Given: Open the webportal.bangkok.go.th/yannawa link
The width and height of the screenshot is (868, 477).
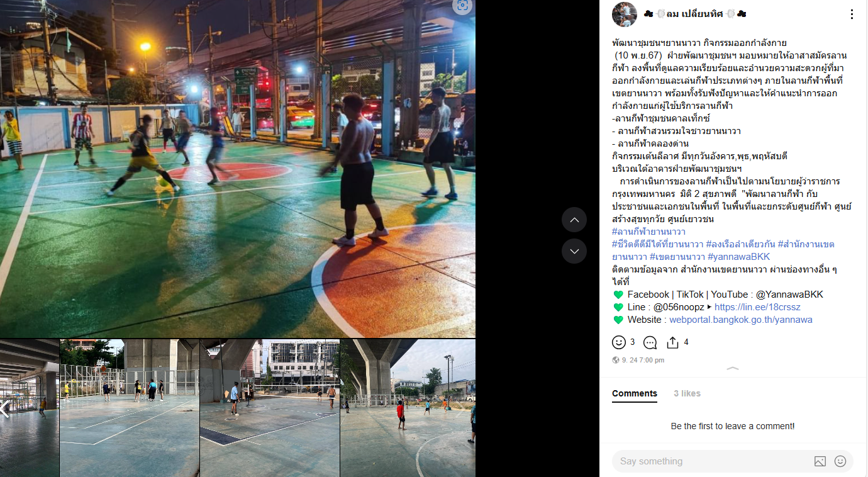Looking at the screenshot, I should click(741, 320).
